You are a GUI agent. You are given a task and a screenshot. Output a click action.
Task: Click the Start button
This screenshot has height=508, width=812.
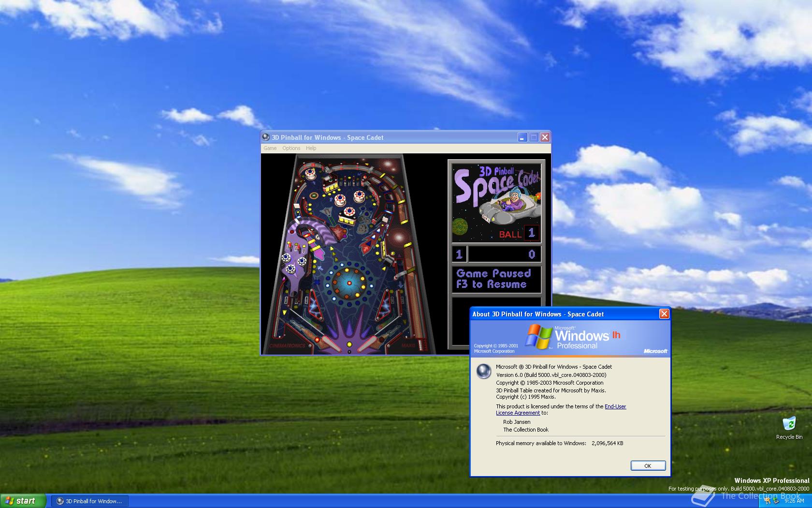[x=23, y=501]
